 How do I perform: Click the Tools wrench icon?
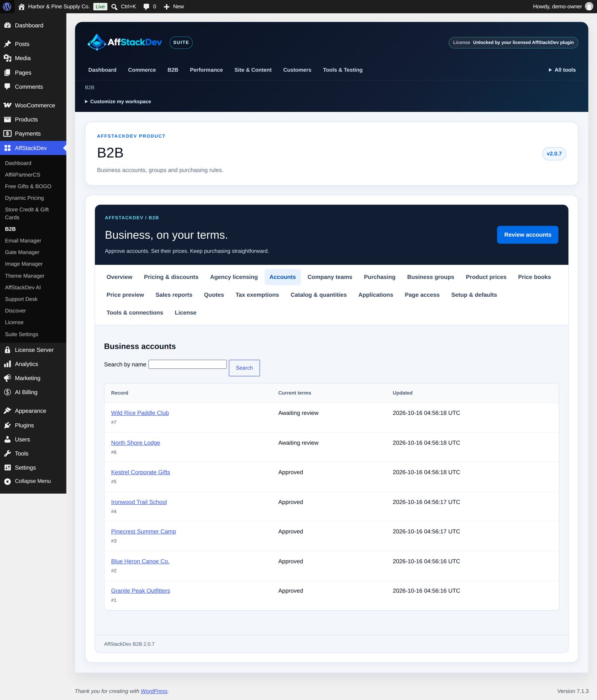coord(7,454)
